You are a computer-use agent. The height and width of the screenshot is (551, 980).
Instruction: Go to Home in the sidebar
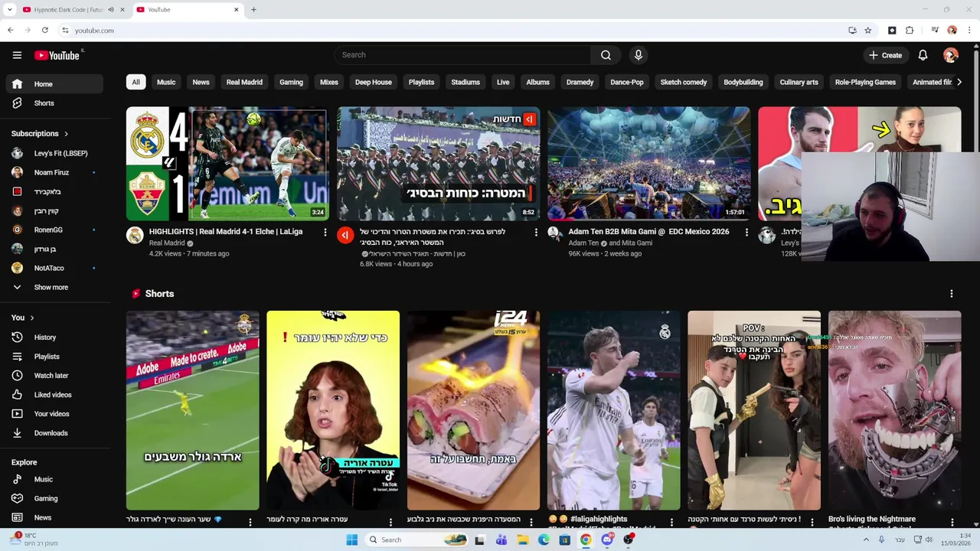54,84
